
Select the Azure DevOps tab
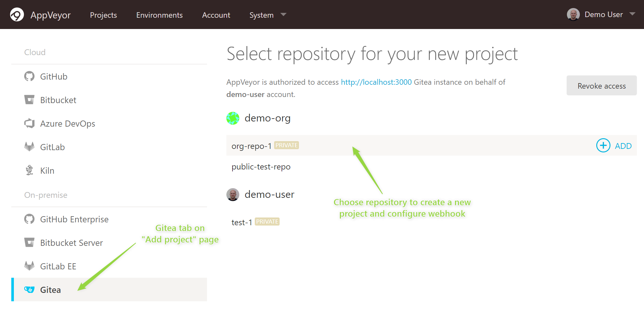tap(109, 123)
